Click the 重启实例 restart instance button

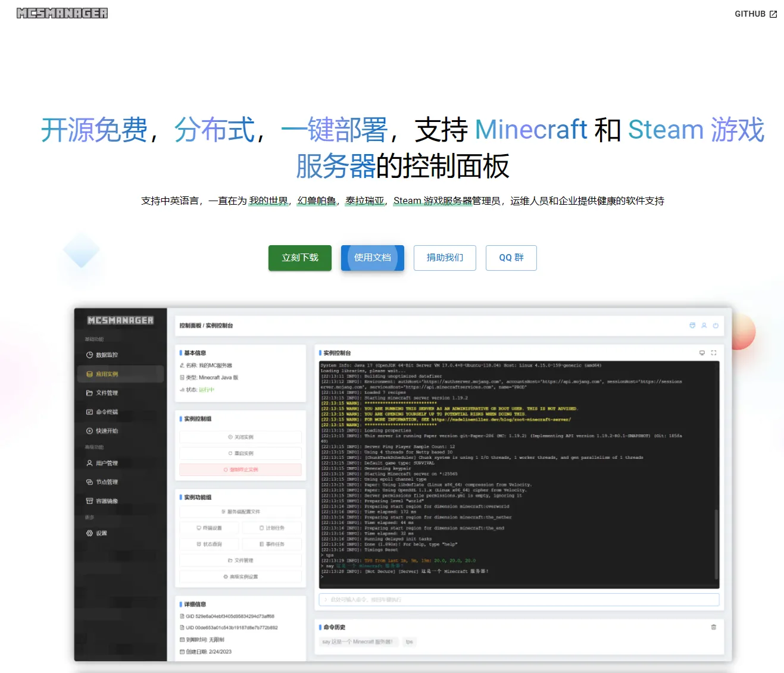point(240,453)
